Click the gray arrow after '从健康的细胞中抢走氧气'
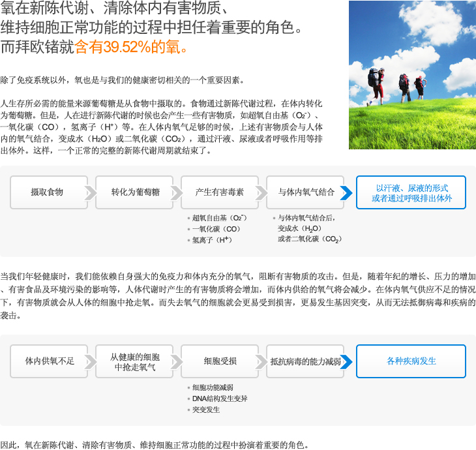 pyautogui.click(x=176, y=362)
